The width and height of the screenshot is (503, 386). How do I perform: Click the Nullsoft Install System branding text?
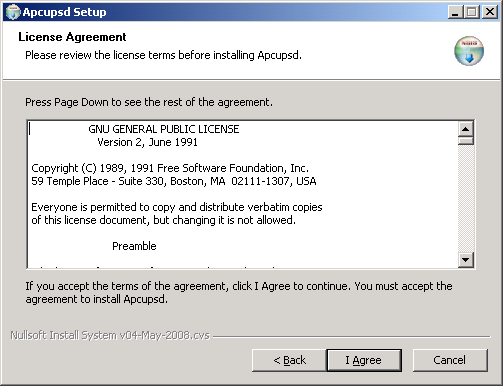click(110, 335)
